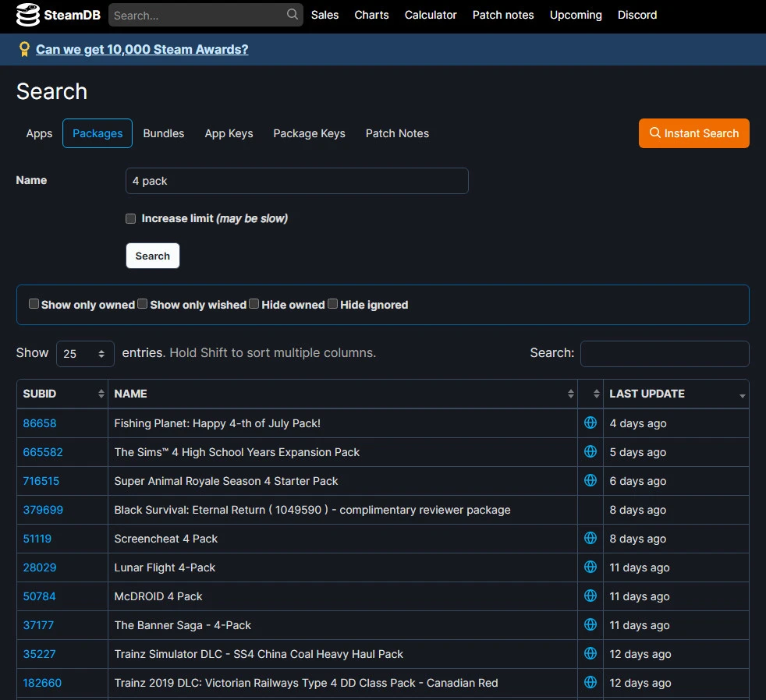Click the white Search submit button
Viewport: 766px width, 700px height.
(153, 256)
